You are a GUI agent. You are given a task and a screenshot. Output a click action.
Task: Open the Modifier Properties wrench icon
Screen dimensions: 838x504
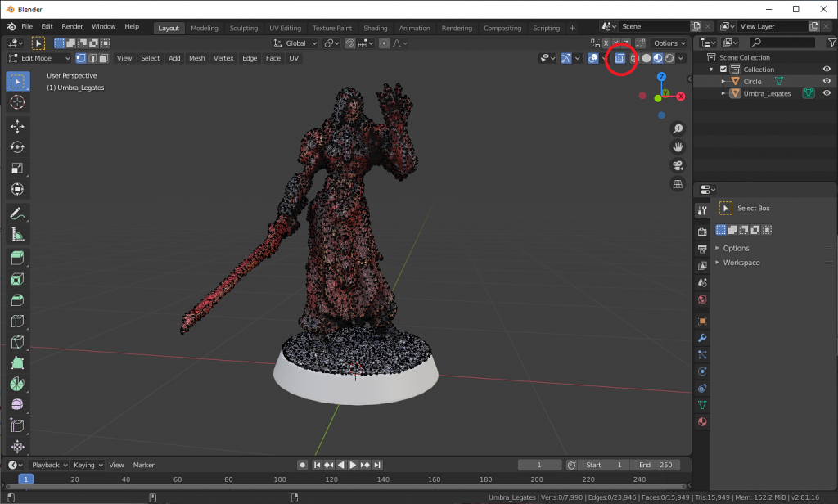(x=701, y=338)
